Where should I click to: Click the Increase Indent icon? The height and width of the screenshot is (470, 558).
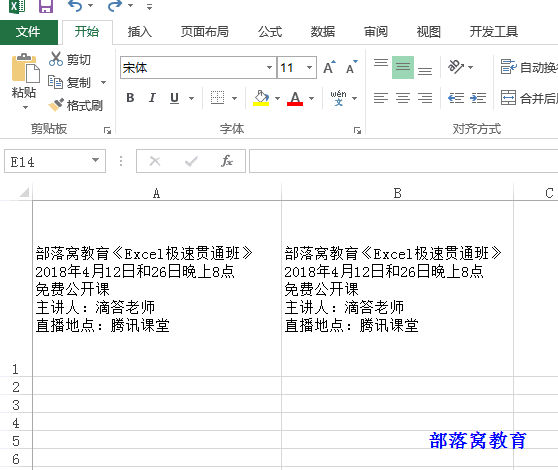tap(478, 98)
